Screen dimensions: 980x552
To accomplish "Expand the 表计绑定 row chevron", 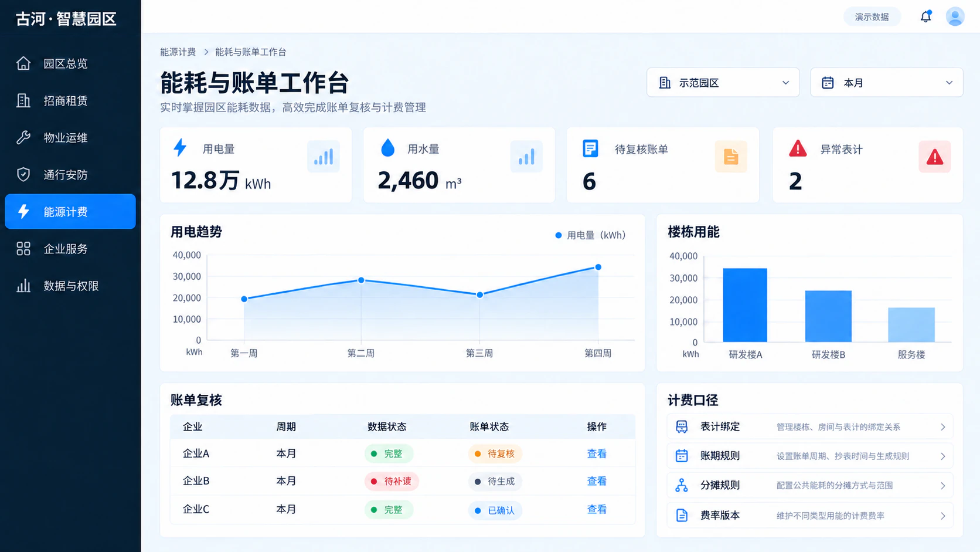I will pyautogui.click(x=942, y=427).
